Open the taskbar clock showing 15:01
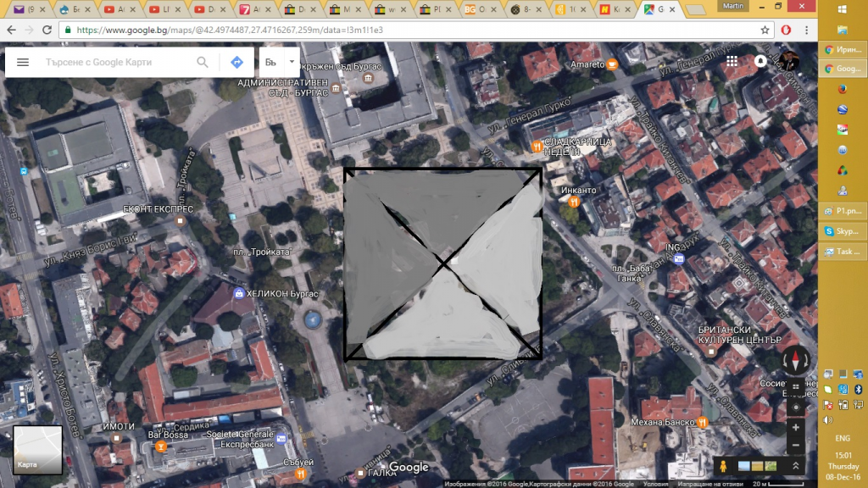 click(843, 466)
